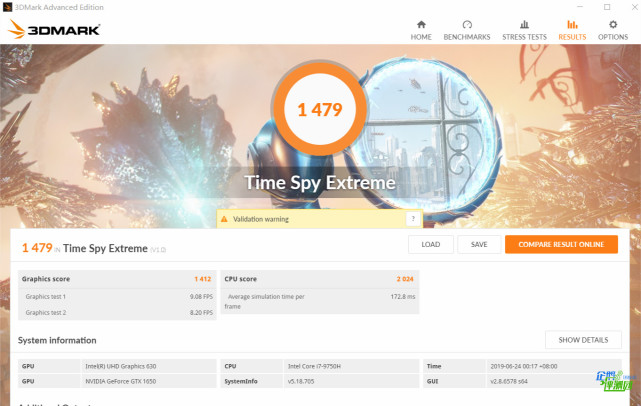The image size is (641, 406).
Task: Click result title 1 479 in Time Spy Extreme
Action: coord(94,248)
